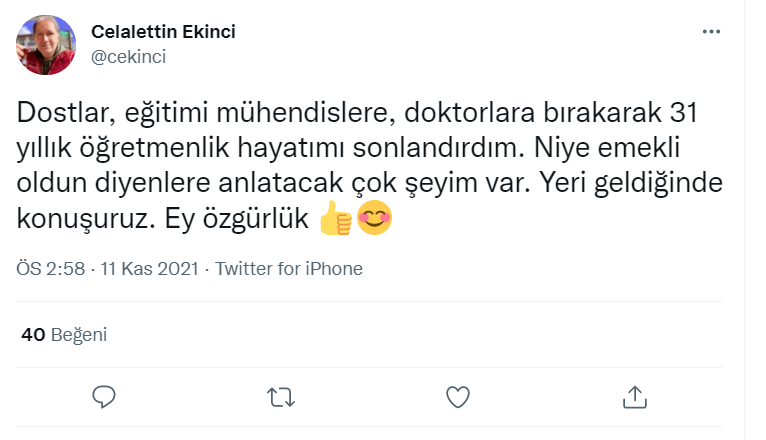
Task: Click the 40 likes count number
Action: (32, 335)
